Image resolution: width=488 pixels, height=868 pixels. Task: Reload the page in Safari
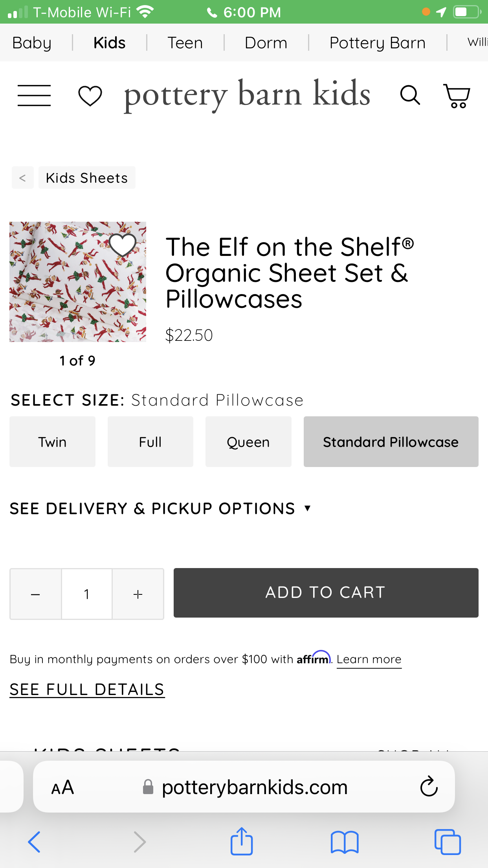[429, 787]
